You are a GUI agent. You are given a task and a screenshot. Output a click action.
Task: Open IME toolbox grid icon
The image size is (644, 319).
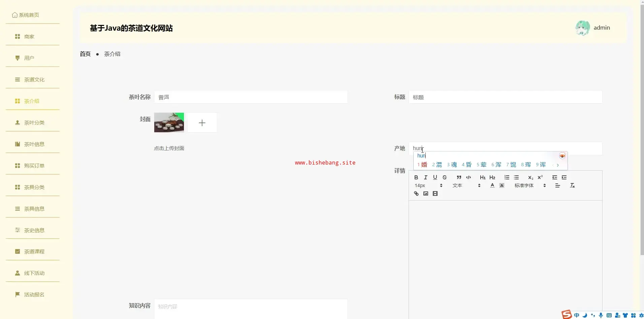click(x=633, y=315)
